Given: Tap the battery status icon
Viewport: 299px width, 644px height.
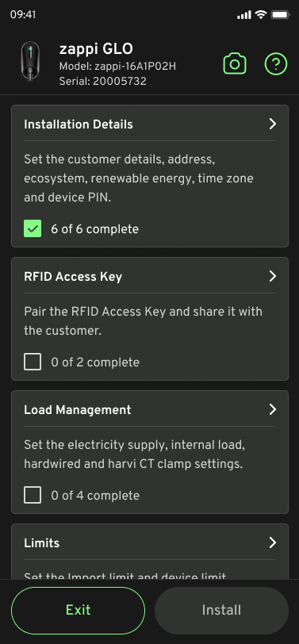Looking at the screenshot, I should point(281,15).
